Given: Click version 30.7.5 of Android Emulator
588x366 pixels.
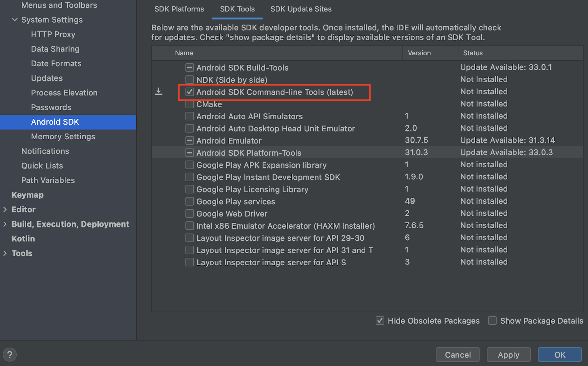Looking at the screenshot, I should pos(416,140).
